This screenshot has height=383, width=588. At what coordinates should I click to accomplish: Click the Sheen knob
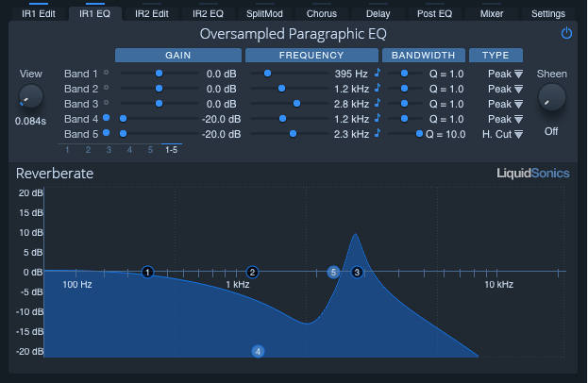tap(551, 97)
